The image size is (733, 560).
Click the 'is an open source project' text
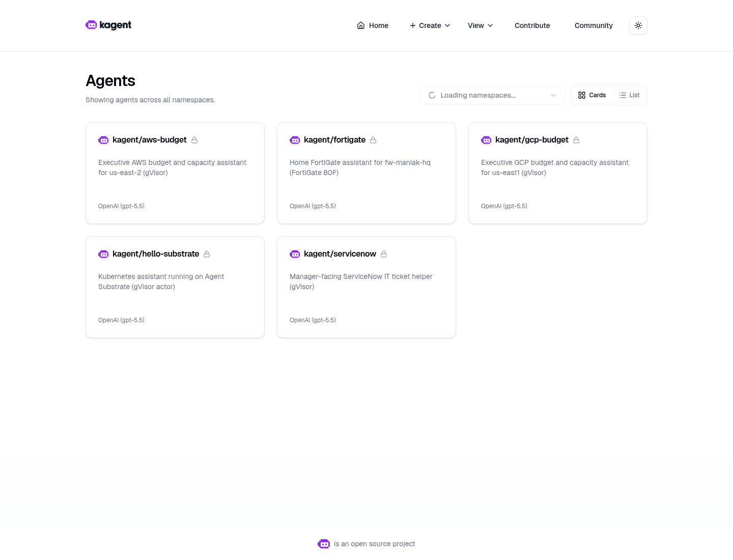[x=375, y=544]
